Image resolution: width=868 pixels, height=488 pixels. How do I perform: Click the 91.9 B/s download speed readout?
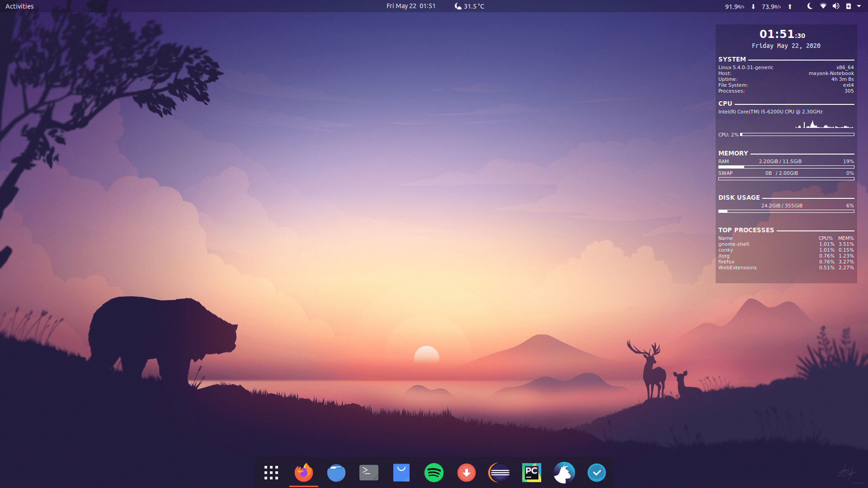735,7
